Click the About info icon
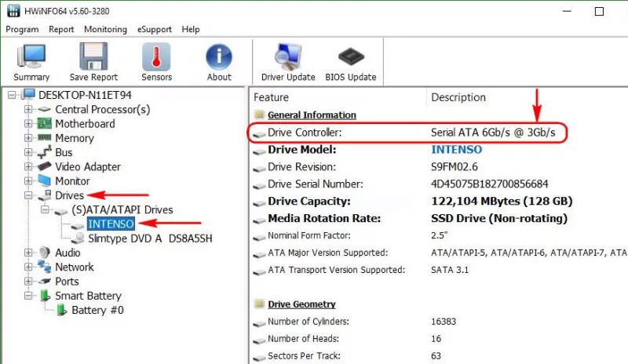628x364 pixels. (x=219, y=56)
